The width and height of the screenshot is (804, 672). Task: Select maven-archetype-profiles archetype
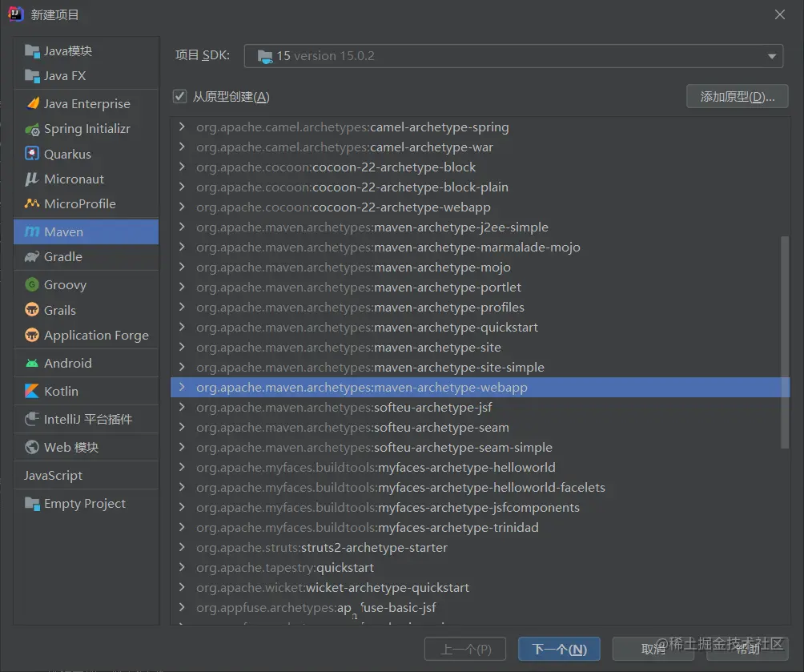click(480, 308)
